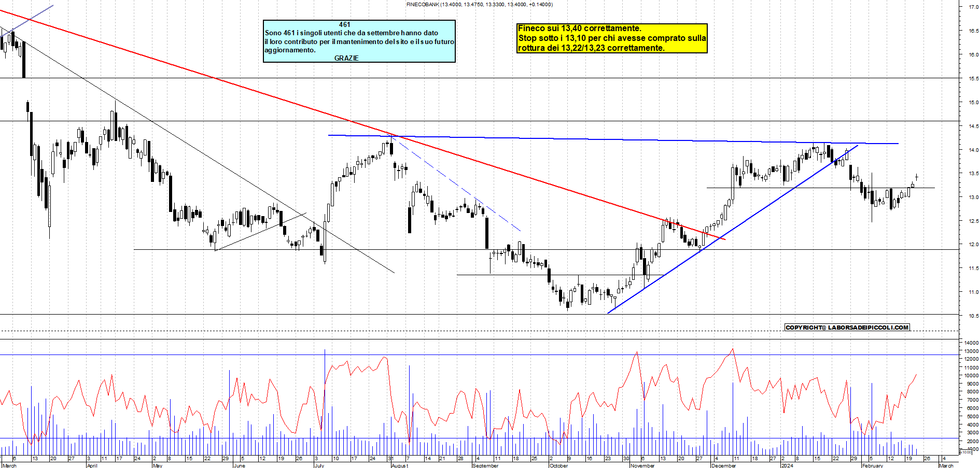Viewport: 980px width, 468px height.
Task: Click the 12000 volume axis label
Action: pyautogui.click(x=971, y=359)
